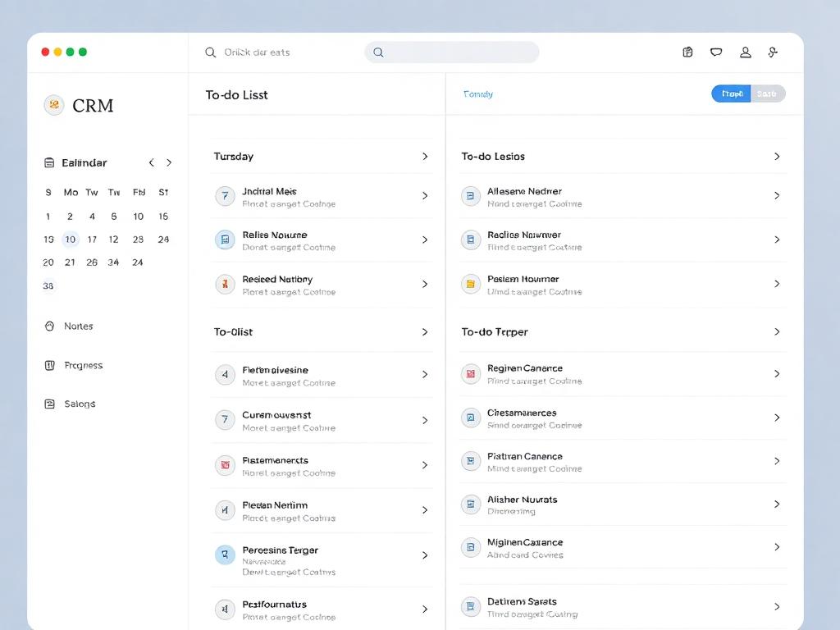
Task: Click the CRM logo icon
Action: pyautogui.click(x=53, y=105)
